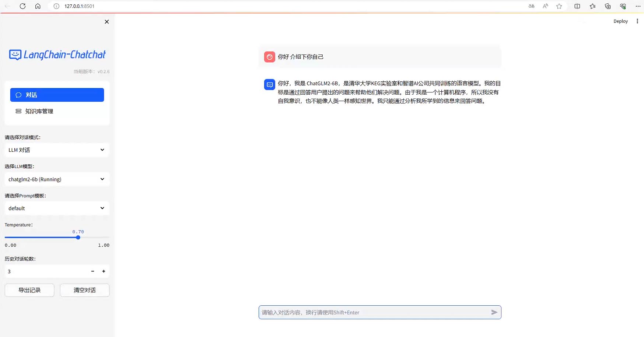Click the browser back arrow

(7, 6)
